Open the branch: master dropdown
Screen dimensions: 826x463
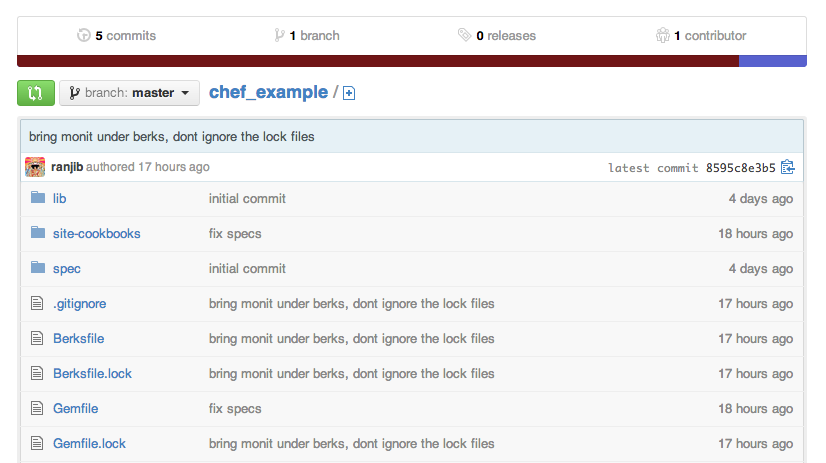coord(129,93)
